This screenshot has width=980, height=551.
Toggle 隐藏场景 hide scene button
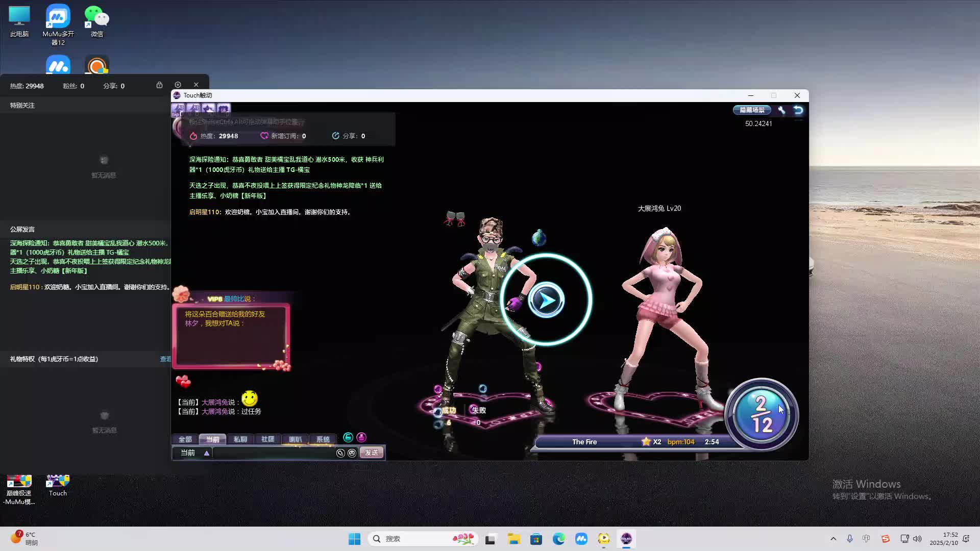click(x=752, y=110)
